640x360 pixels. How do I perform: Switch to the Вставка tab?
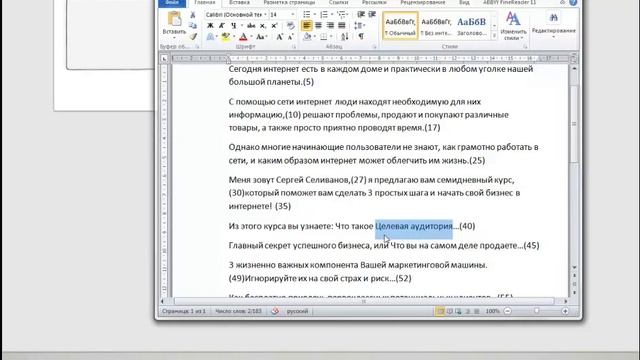coord(239,3)
